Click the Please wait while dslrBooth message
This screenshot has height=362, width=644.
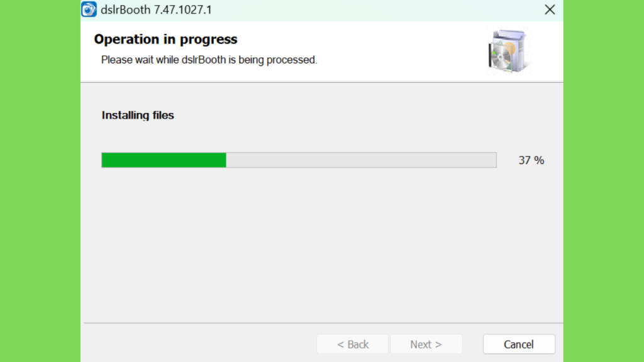click(x=209, y=60)
